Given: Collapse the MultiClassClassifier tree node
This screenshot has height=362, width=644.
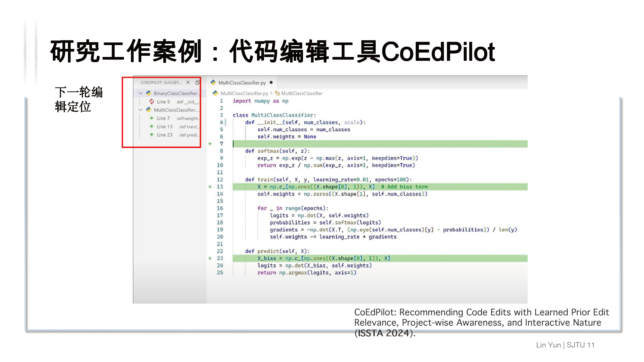Looking at the screenshot, I should tap(140, 110).
